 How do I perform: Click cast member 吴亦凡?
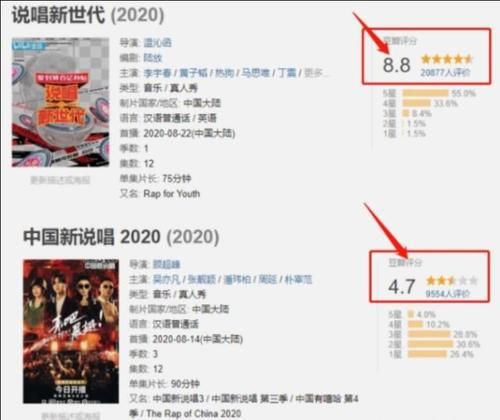point(166,279)
